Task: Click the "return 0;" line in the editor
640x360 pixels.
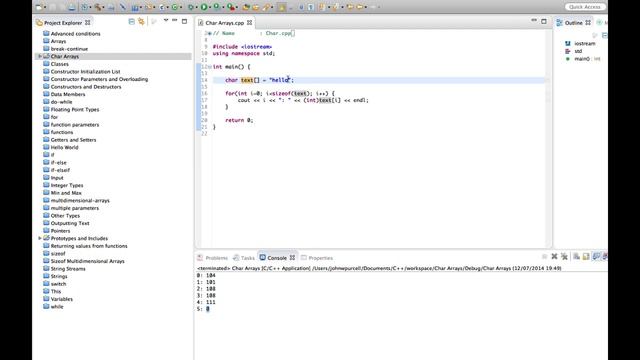Action: click(x=239, y=120)
